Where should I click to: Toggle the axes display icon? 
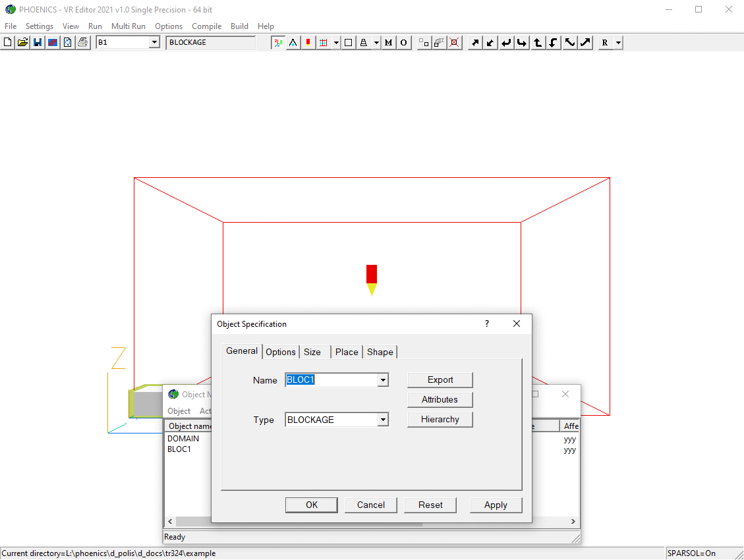pyautogui.click(x=278, y=43)
